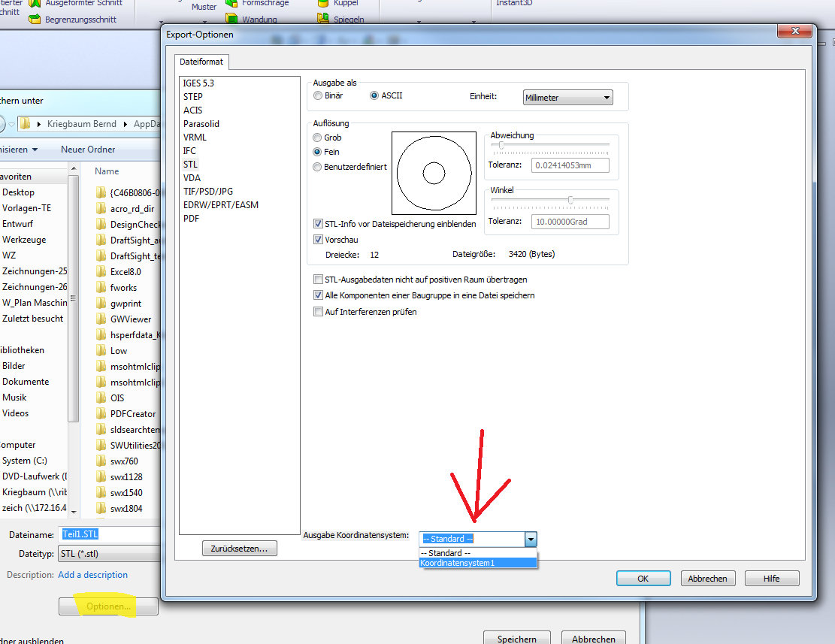
Task: Click the Zurücksetzen button
Action: tap(239, 549)
